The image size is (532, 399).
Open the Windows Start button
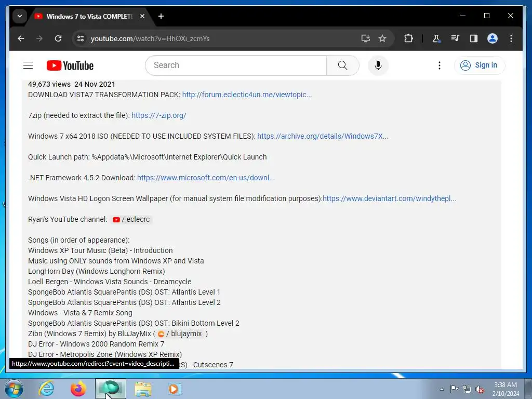[x=14, y=389]
